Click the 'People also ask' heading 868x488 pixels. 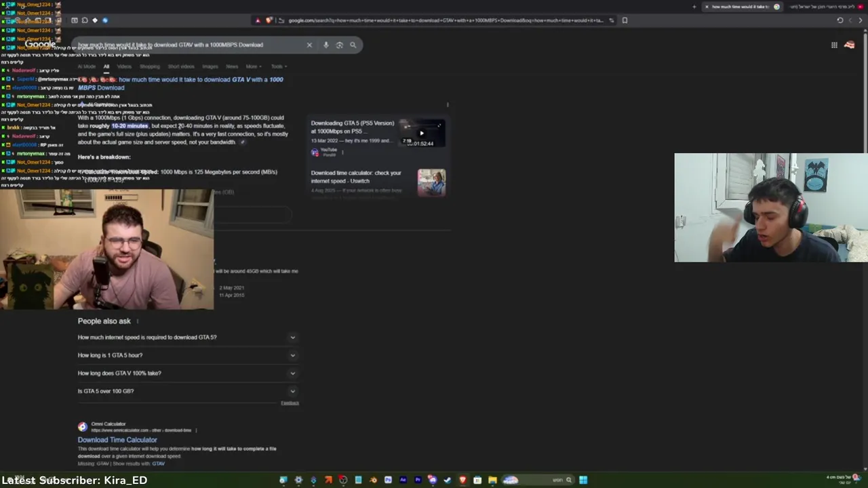click(x=104, y=321)
